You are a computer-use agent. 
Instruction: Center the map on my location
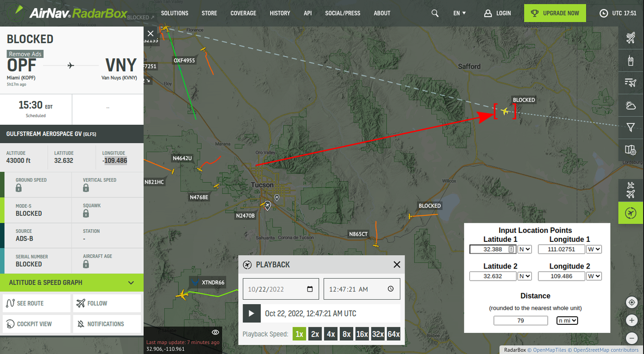pyautogui.click(x=632, y=303)
